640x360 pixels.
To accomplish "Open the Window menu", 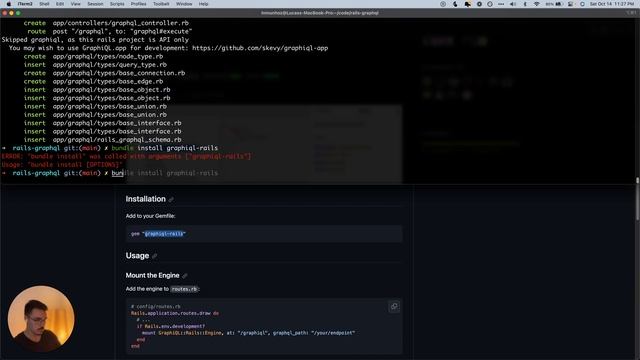I will [184, 4].
